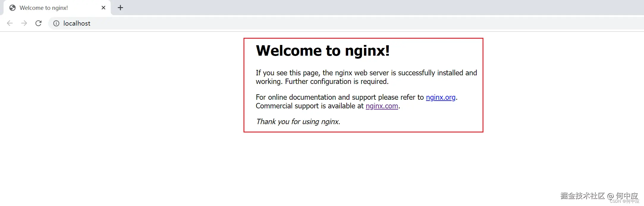
Task: Click the Welcome to nginx! heading
Action: tap(323, 51)
